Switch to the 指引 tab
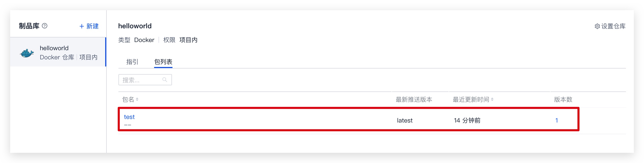The image size is (644, 163). [x=132, y=62]
